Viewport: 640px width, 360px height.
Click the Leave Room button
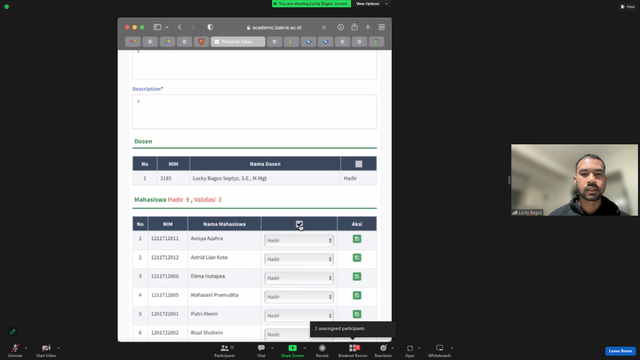[x=620, y=351]
